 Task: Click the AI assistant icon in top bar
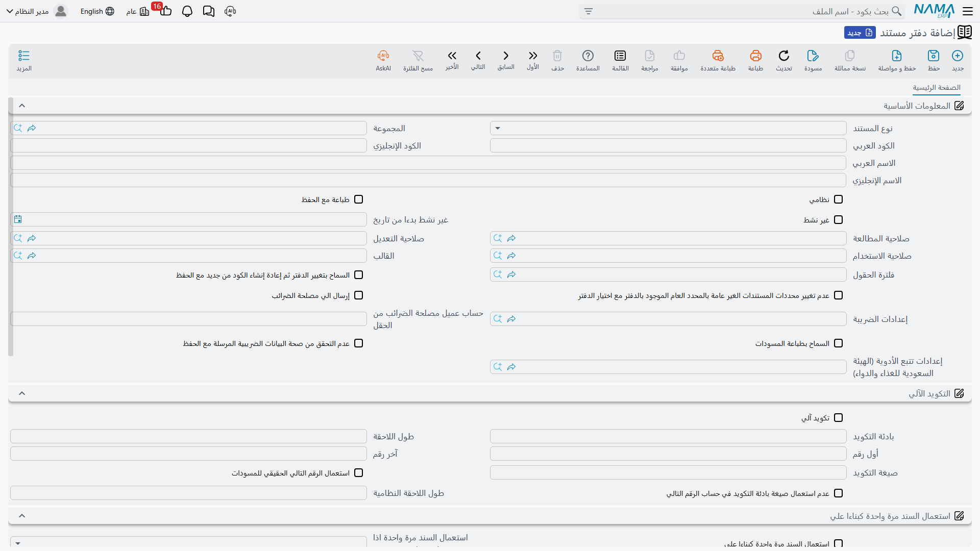(230, 11)
